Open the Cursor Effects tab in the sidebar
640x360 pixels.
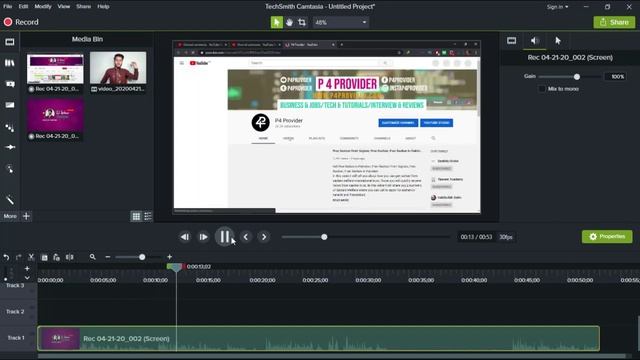[9, 169]
